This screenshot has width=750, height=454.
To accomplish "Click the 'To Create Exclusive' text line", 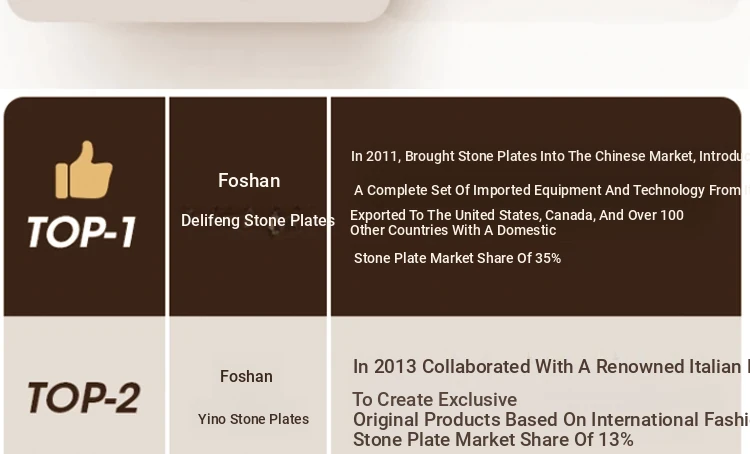I will [x=434, y=399].
